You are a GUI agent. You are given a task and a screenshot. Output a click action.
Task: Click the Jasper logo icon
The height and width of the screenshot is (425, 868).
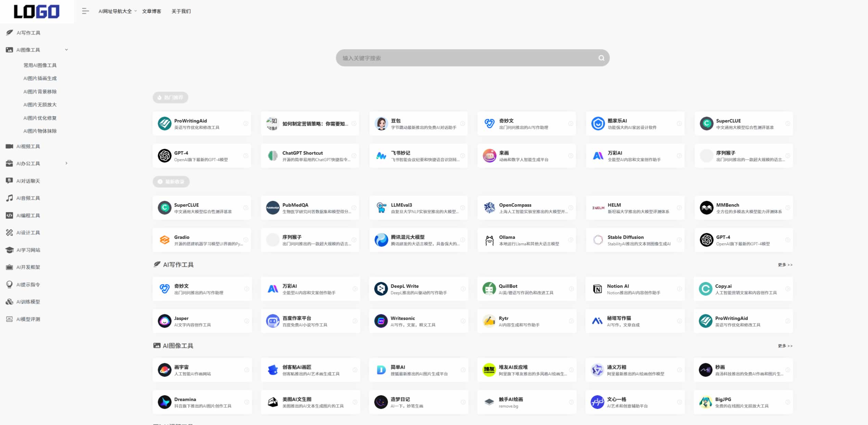tap(164, 321)
